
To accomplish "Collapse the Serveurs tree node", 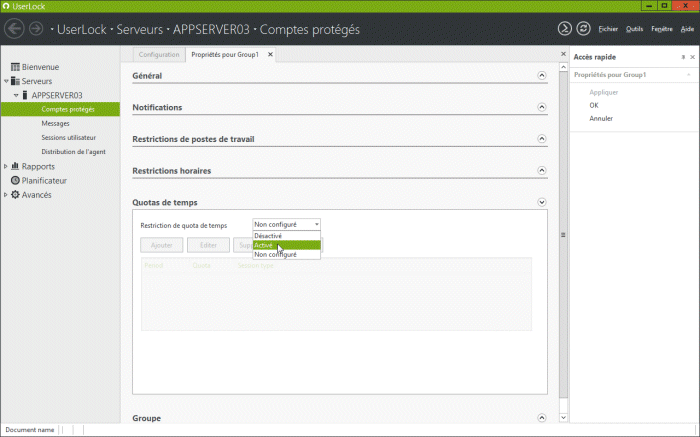I will tap(6, 81).
